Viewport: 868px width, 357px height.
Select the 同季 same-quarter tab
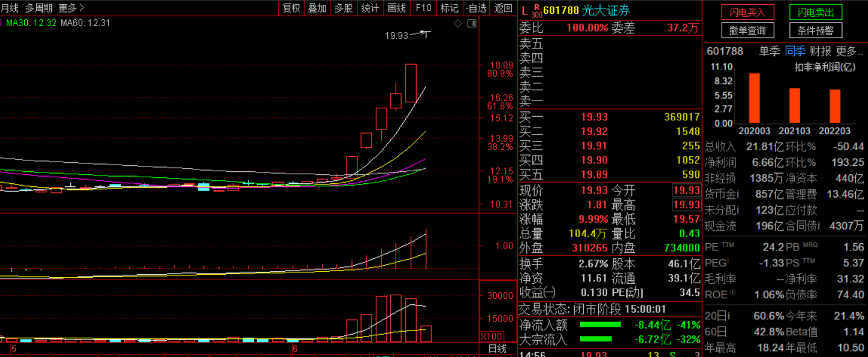point(795,51)
